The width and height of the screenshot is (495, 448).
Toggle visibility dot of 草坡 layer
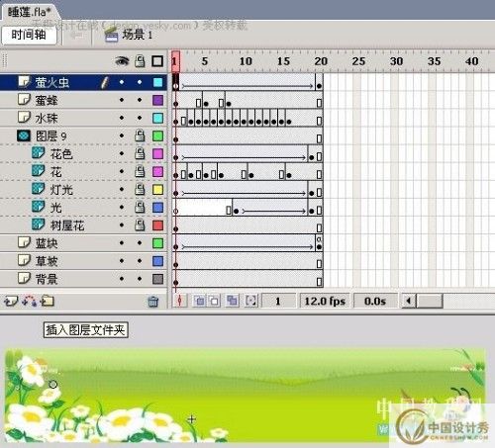[x=122, y=261]
